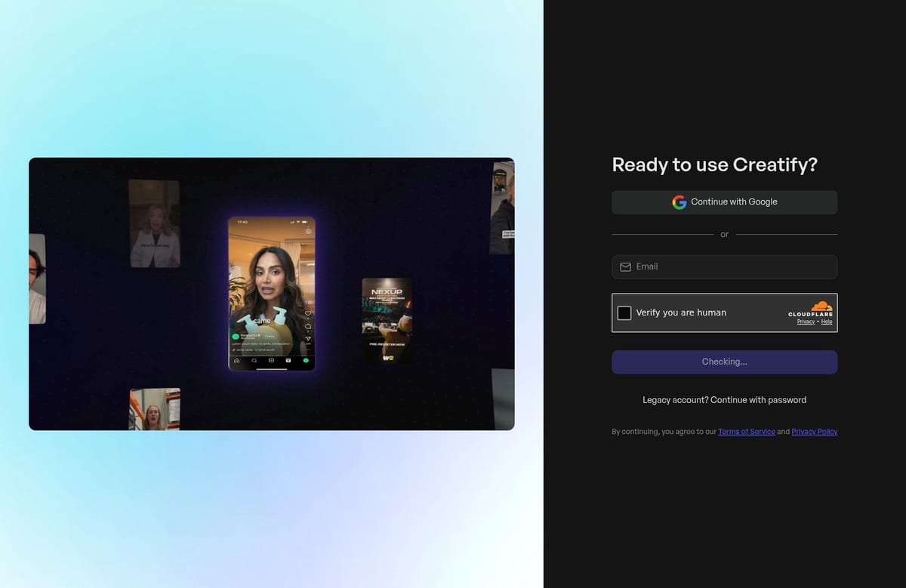Screen dimensions: 906x588
Task: Click the heart icon in phone preview
Action: (308, 313)
